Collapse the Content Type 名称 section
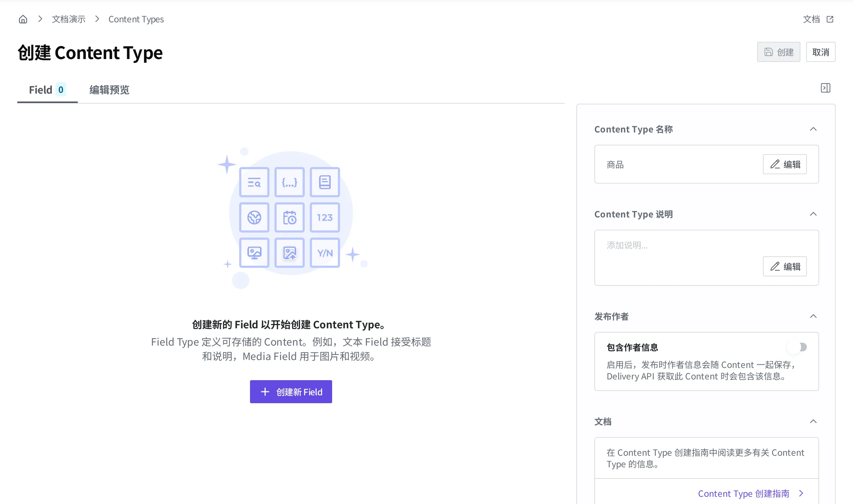 [x=813, y=129]
